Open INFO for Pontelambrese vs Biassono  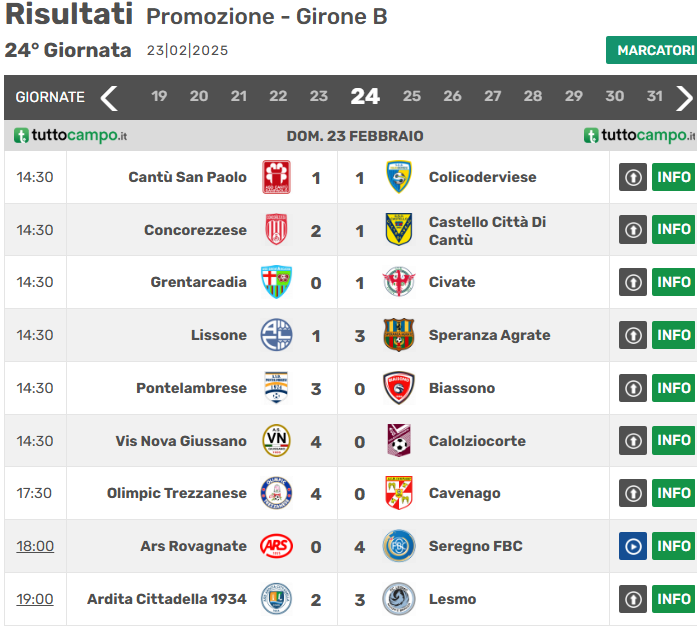(673, 388)
